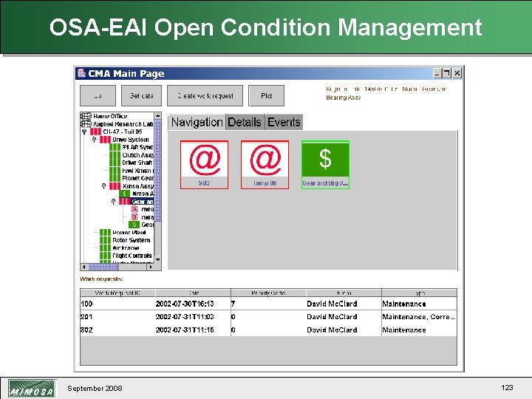Viewport: 532px width, 399px height.
Task: Collapse the Xmsn Assy tree node
Action: point(104,186)
